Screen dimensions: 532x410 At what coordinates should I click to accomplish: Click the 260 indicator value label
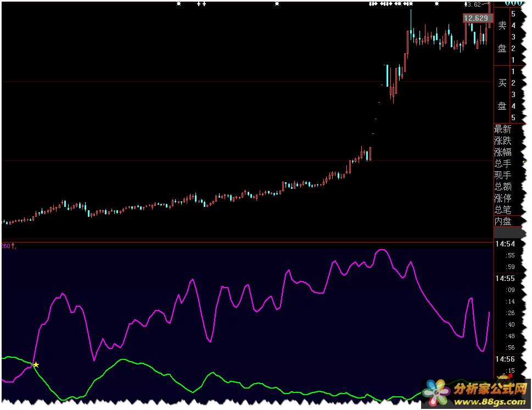pos(6,246)
